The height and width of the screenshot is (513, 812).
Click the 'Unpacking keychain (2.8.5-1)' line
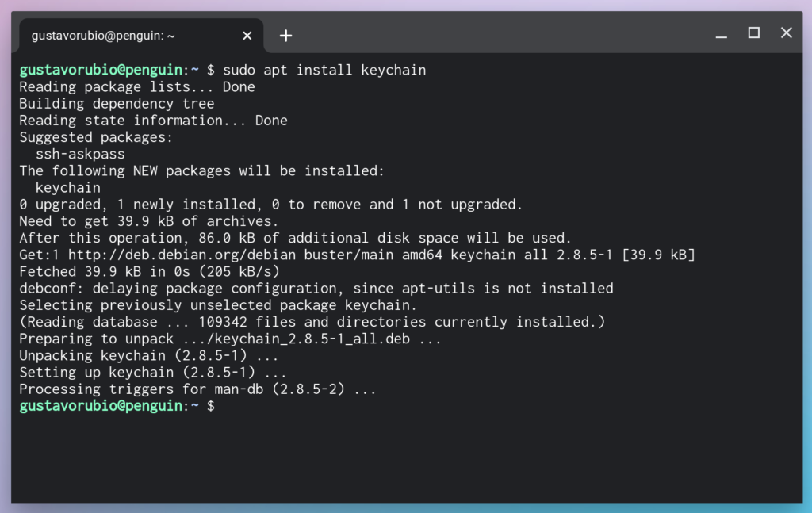pyautogui.click(x=148, y=356)
